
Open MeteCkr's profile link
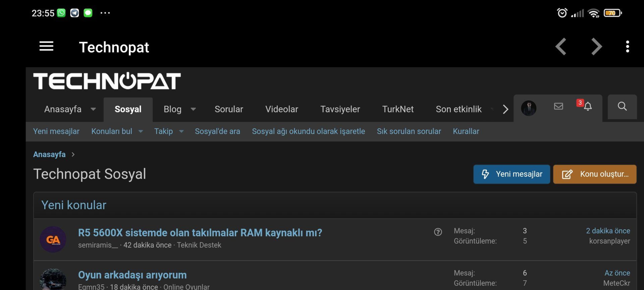[616, 283]
